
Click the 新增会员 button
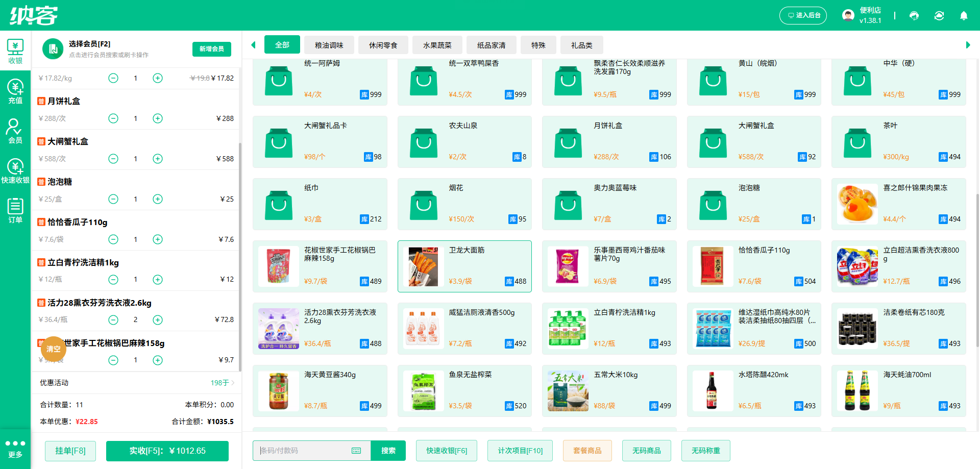click(x=212, y=49)
